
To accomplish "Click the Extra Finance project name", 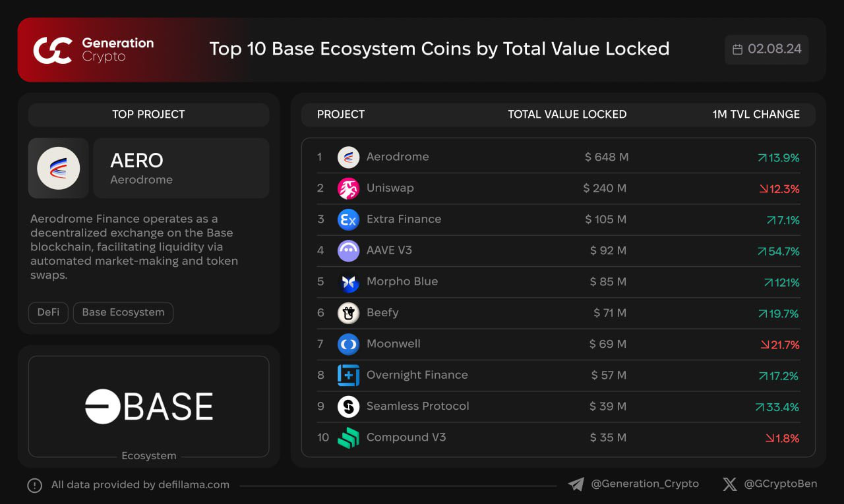I will pyautogui.click(x=404, y=219).
